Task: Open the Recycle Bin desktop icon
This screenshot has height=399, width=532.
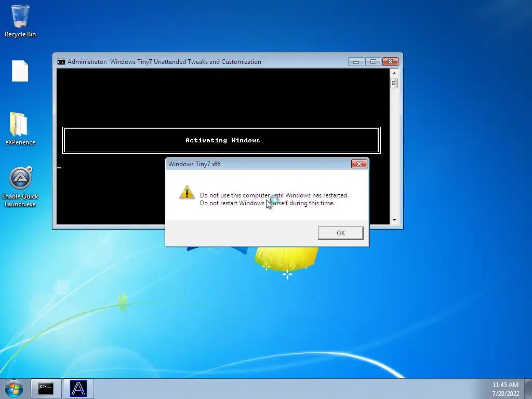Action: [x=20, y=21]
